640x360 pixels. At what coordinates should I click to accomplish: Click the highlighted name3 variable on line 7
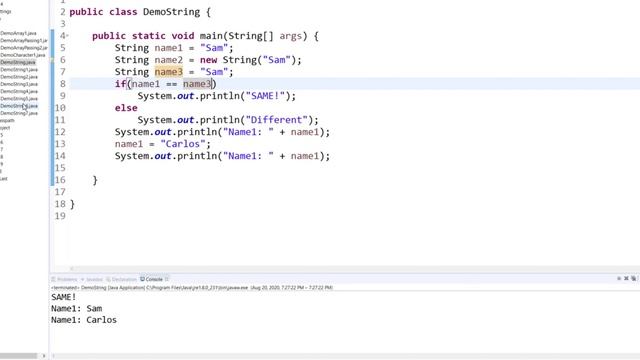point(169,72)
